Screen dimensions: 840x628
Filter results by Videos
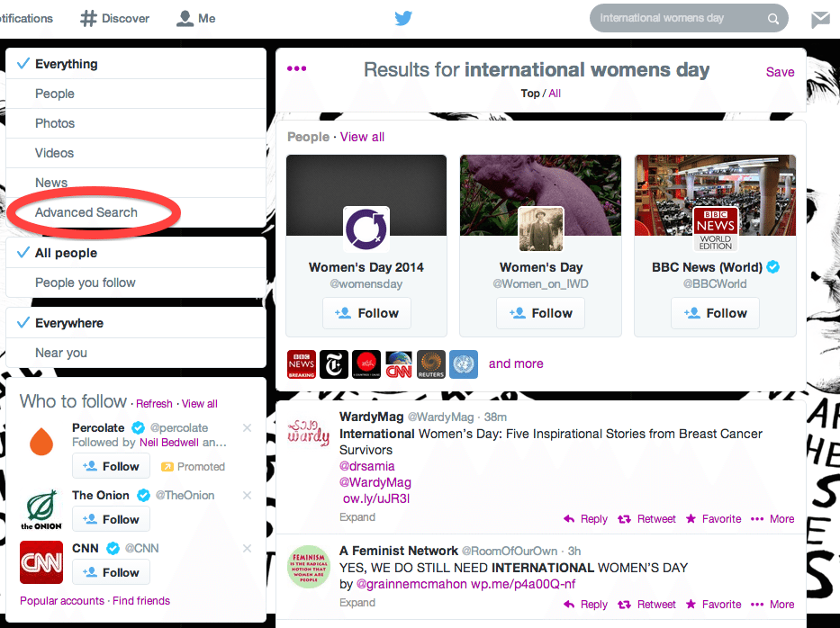[136, 153]
